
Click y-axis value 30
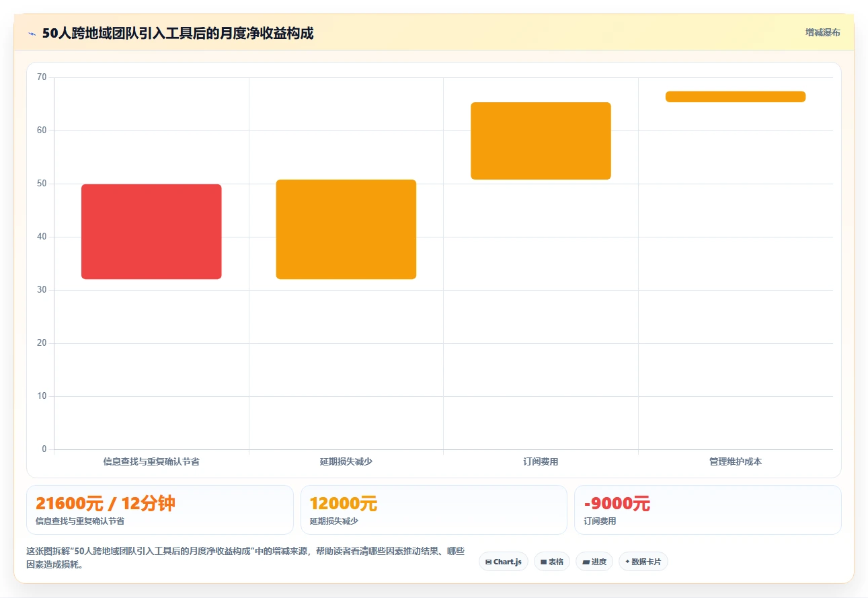click(42, 290)
